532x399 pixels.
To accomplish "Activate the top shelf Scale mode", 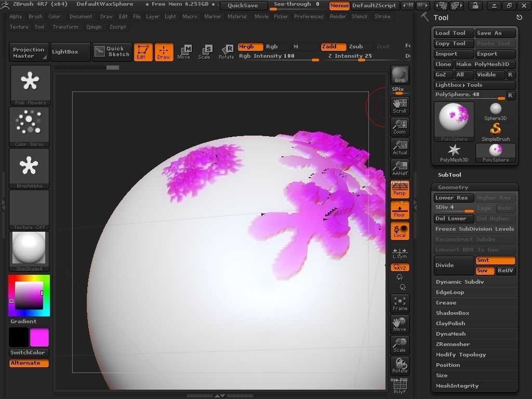I will point(204,52).
